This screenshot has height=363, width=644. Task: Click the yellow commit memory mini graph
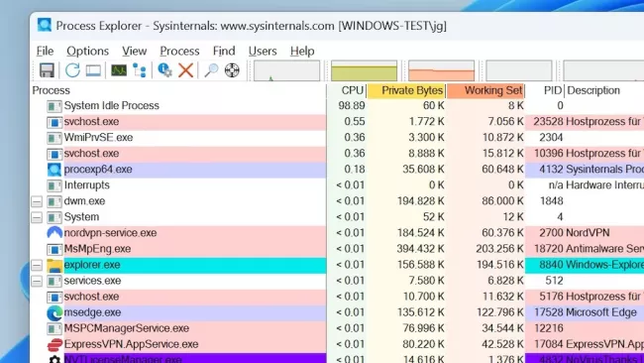[364, 70]
